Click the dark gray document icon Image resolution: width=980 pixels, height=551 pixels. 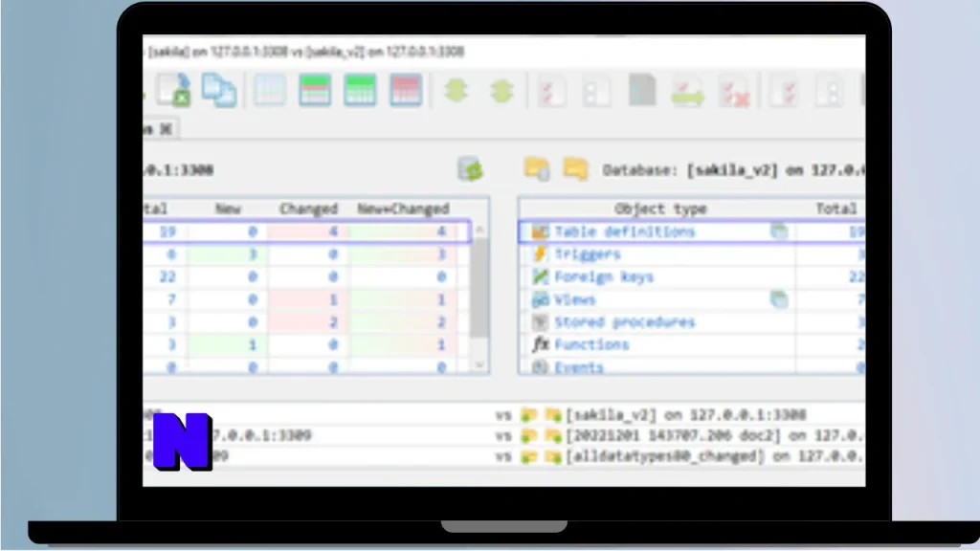(x=642, y=90)
